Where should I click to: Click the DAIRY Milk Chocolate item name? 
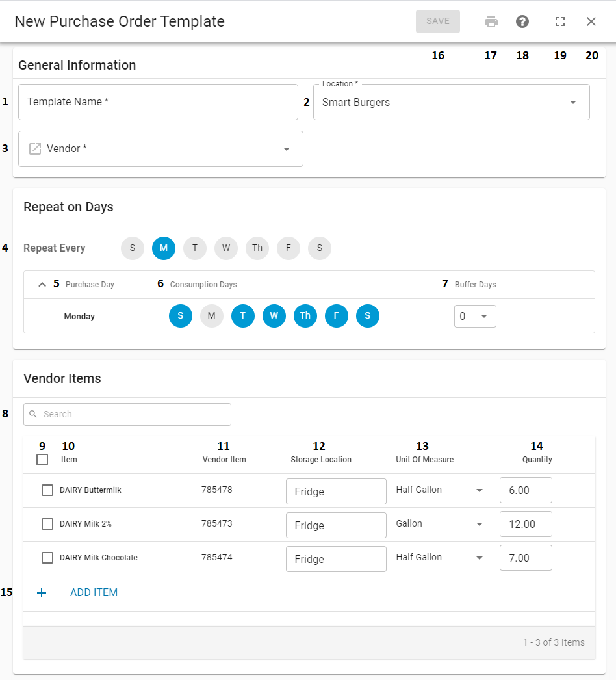point(98,558)
